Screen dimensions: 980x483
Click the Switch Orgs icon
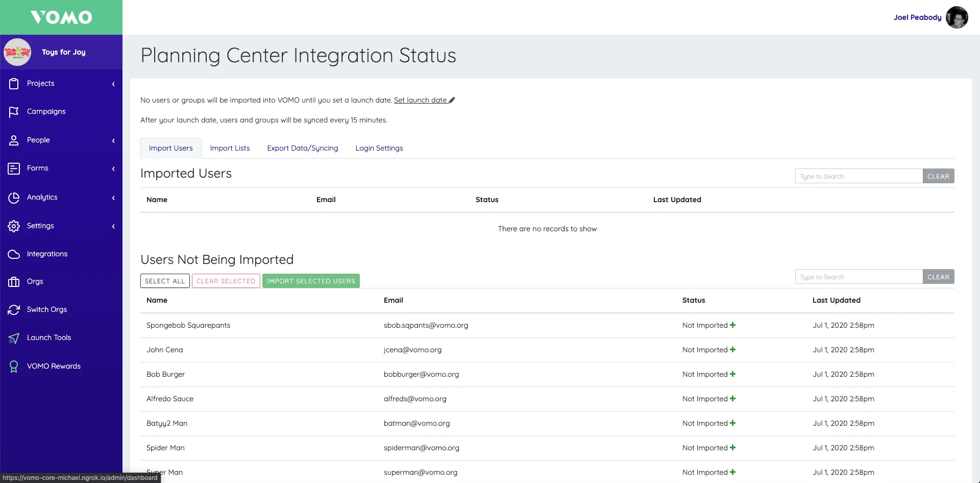click(x=13, y=309)
